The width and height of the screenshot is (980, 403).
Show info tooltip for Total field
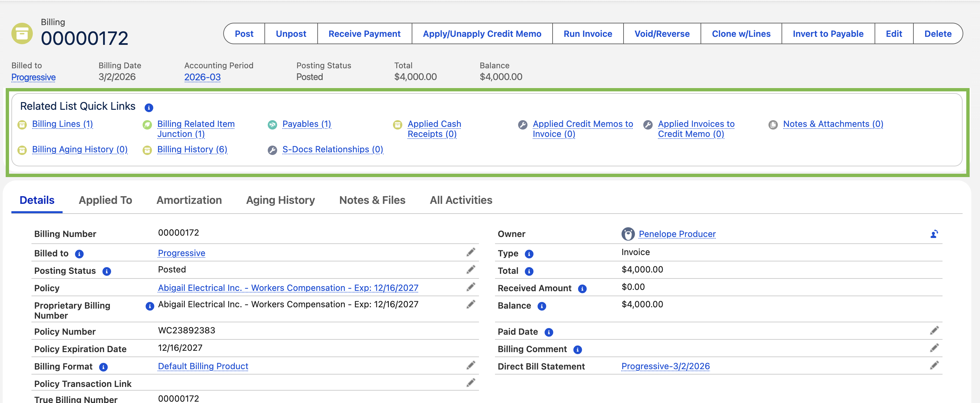529,271
